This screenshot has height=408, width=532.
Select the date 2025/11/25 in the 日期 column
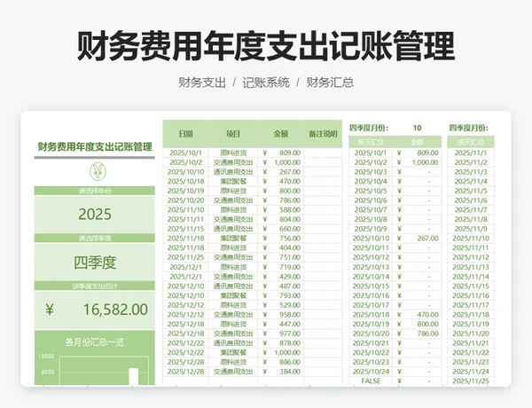[x=186, y=257]
